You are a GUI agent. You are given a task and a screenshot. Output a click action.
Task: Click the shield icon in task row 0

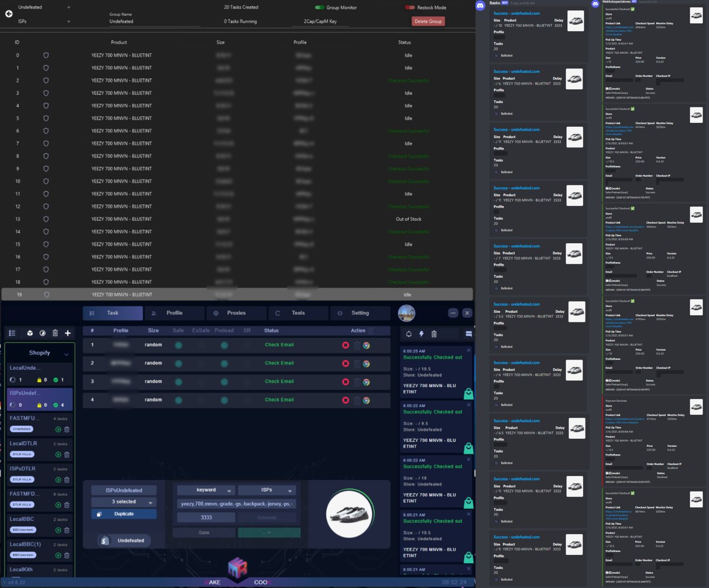click(x=46, y=55)
